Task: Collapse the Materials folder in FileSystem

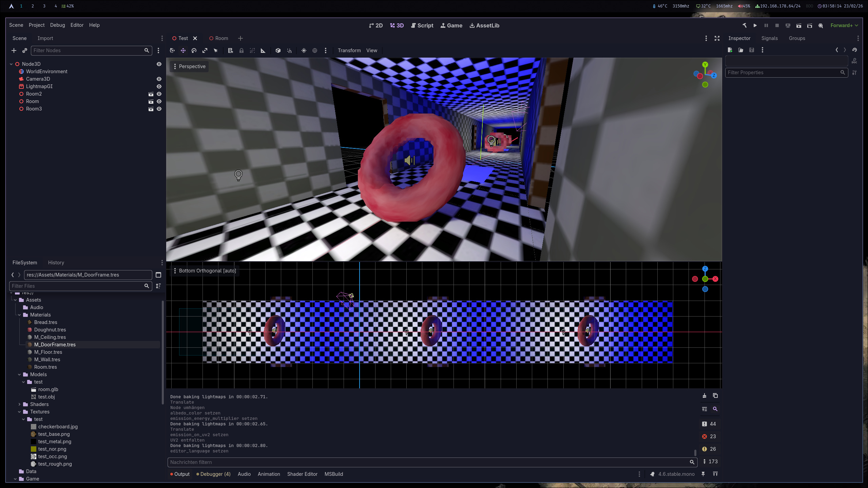Action: (19, 314)
